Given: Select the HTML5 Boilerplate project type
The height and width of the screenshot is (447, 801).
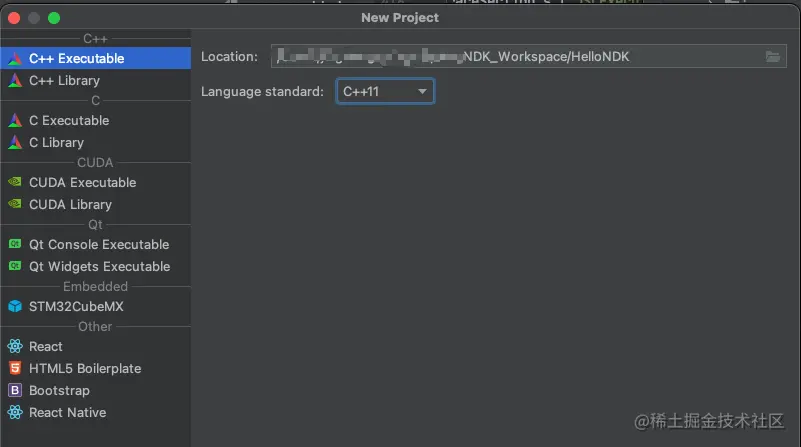Looking at the screenshot, I should click(96, 368).
